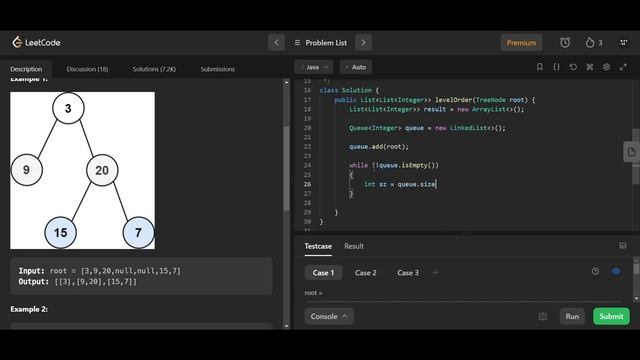Viewport: 640px width, 360px height.
Task: Expand editor to fullscreen icon
Action: [623, 67]
